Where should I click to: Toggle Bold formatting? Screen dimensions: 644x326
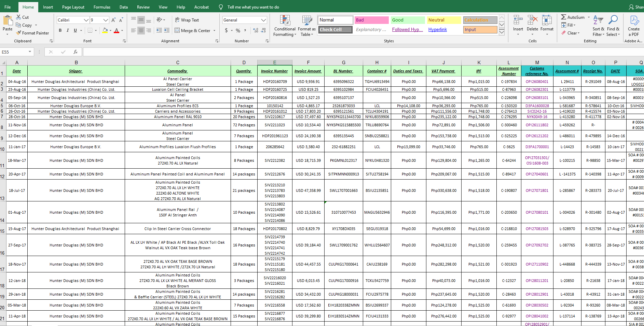60,30
